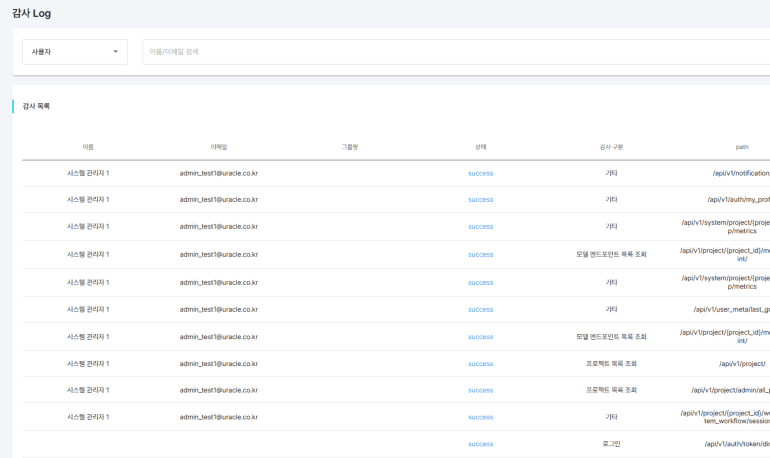Open the 사용자 filter dropdown
Viewport: 770px width, 458px height.
75,52
